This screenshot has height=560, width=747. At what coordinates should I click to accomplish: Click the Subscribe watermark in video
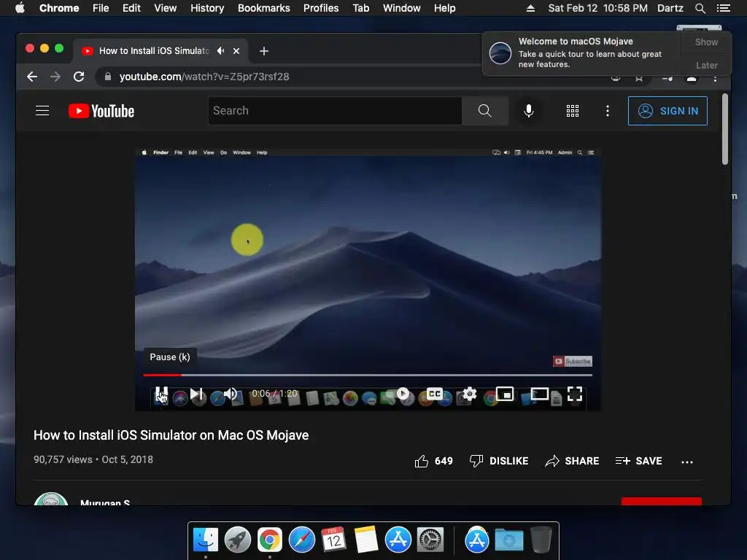pos(572,362)
